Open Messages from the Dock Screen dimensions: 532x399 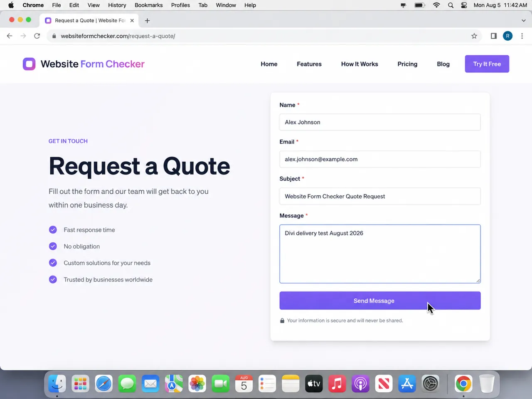click(127, 384)
